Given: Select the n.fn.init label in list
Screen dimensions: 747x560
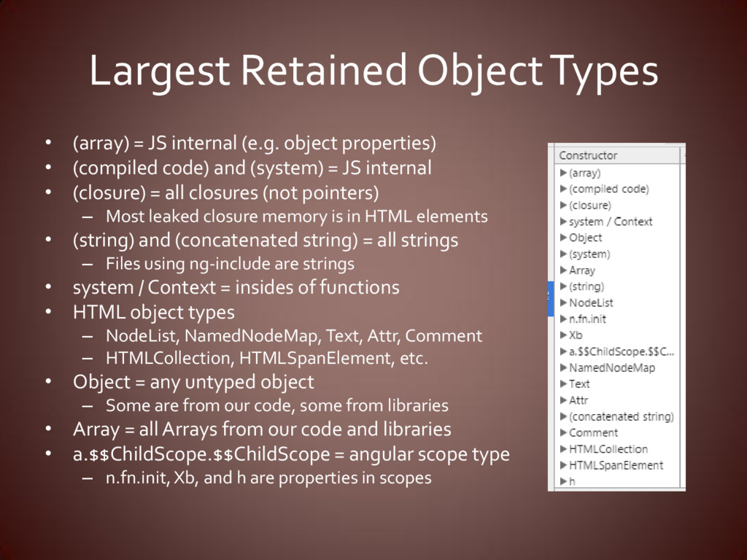Looking at the screenshot, I should click(x=587, y=319).
